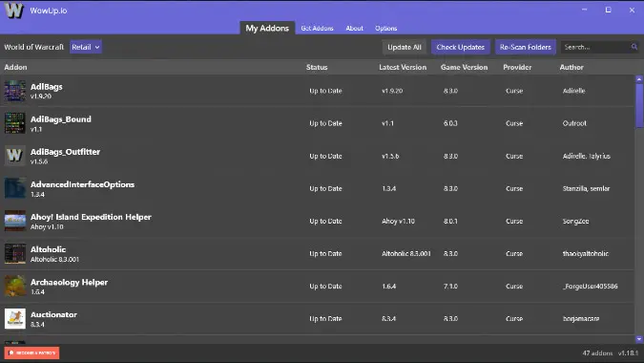Image resolution: width=644 pixels, height=363 pixels.
Task: Select the AdiBags_Outfitter addon name
Action: click(x=65, y=152)
